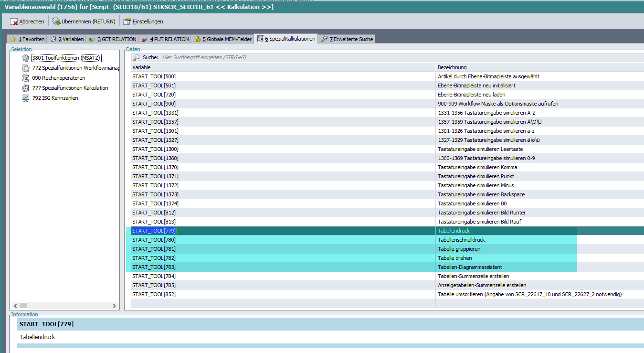Click the Abbrechen cancel icon
644x353 pixels.
(14, 21)
